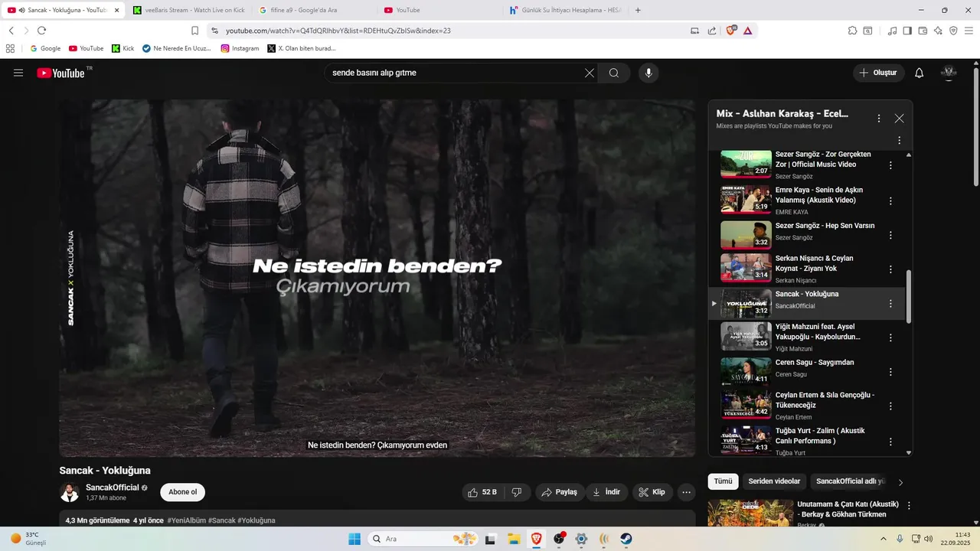This screenshot has height=551, width=980.
Task: Click the Klip button
Action: click(x=652, y=492)
